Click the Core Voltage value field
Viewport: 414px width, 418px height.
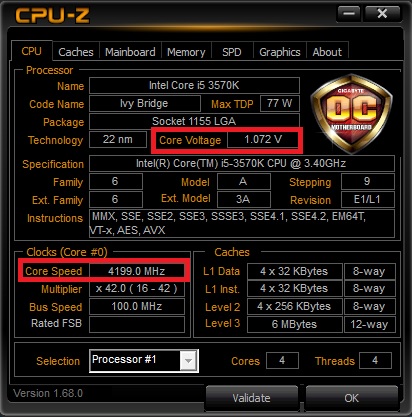pyautogui.click(x=263, y=140)
